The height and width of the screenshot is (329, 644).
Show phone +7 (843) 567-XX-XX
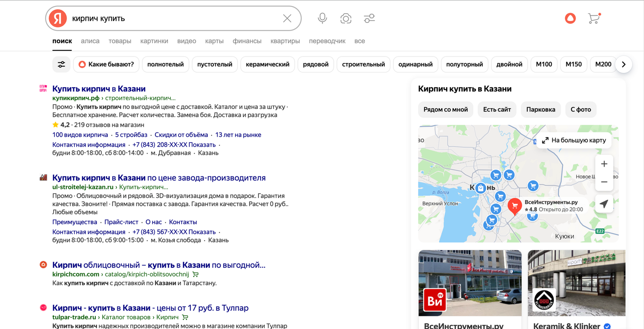point(174,232)
